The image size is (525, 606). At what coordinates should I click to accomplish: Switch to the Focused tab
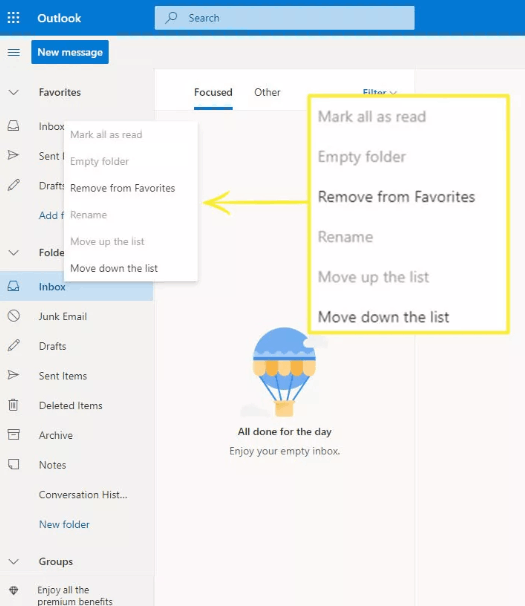click(x=213, y=92)
